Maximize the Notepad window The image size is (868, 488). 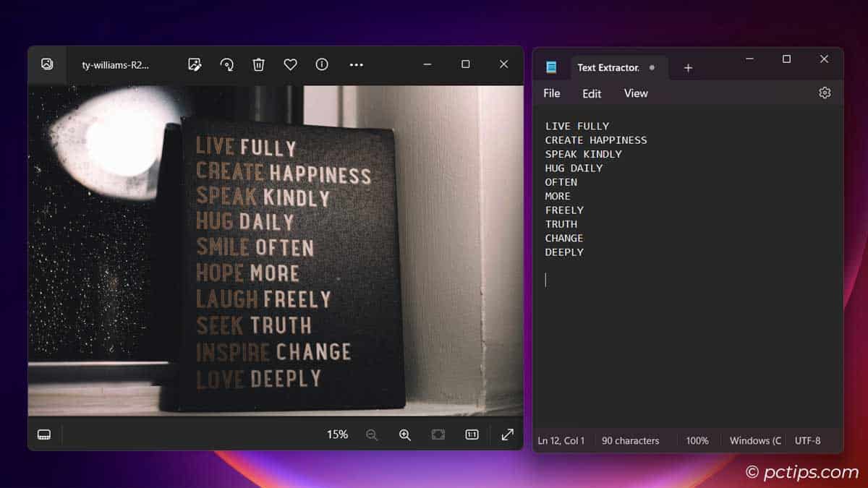(786, 59)
